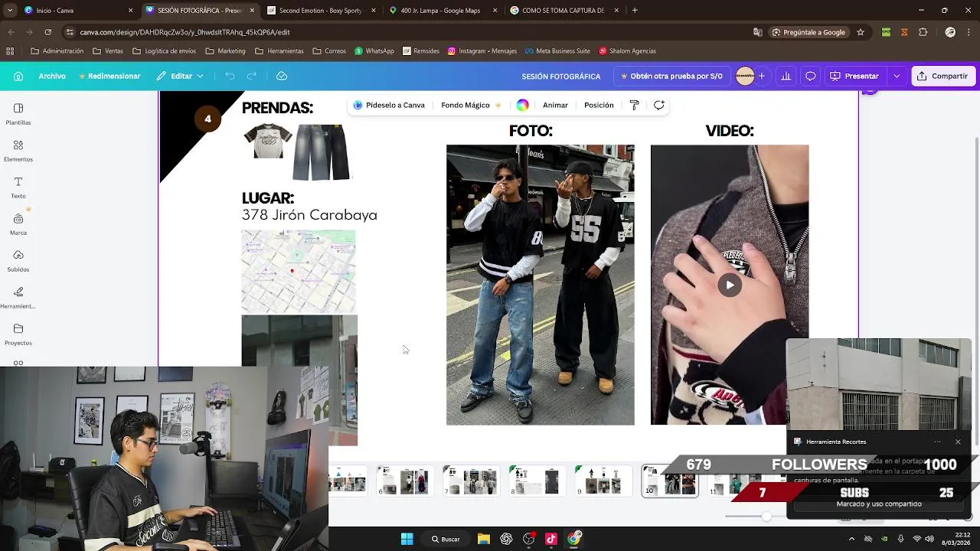Screen dimensions: 980x551
Task: Open the Marca sidebar panel
Action: click(18, 224)
